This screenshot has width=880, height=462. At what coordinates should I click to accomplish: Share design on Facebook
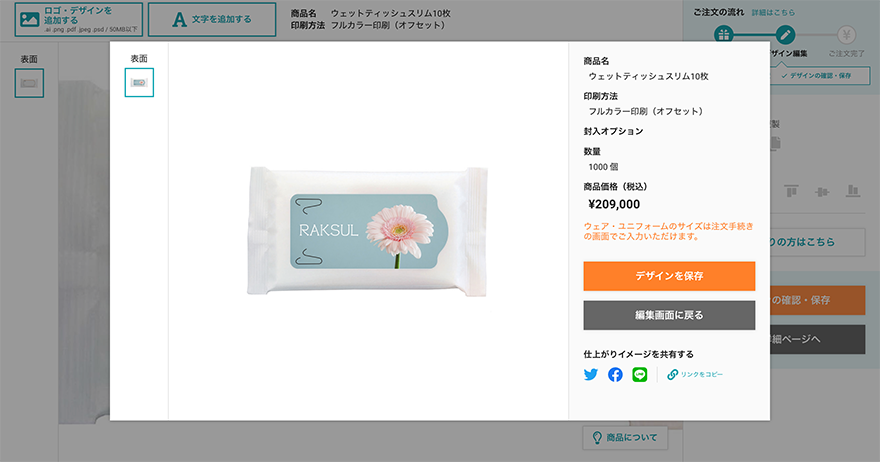click(x=615, y=374)
